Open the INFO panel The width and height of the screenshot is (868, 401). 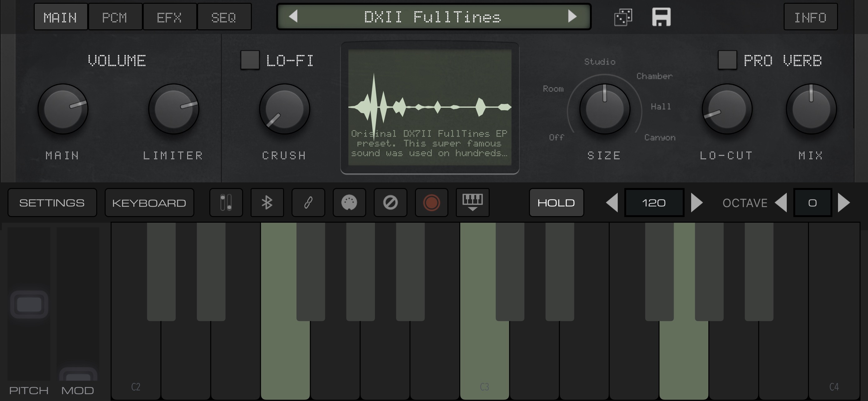(811, 17)
